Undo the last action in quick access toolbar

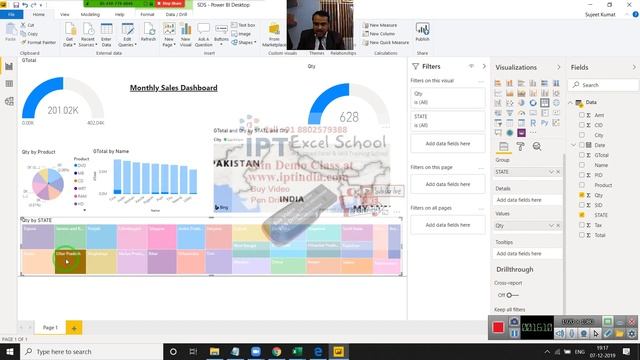(25, 5)
